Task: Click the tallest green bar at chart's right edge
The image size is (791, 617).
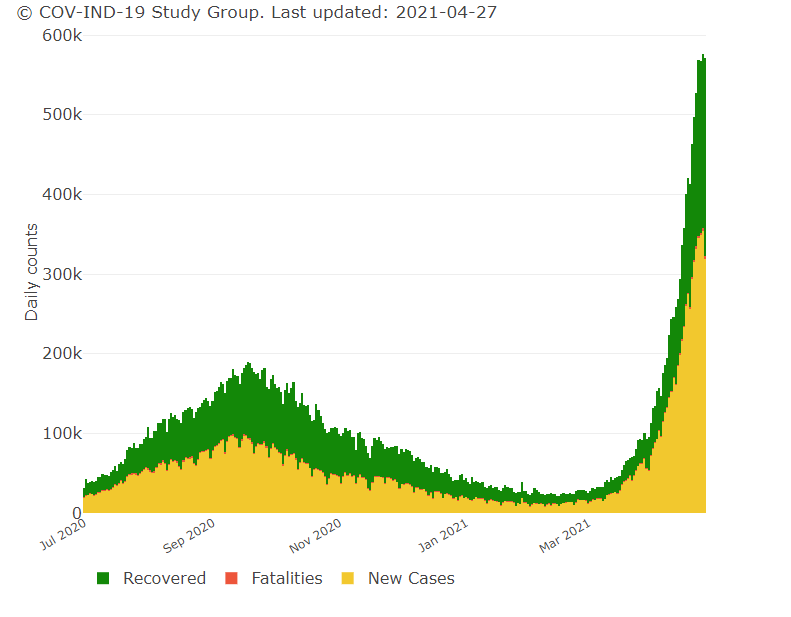Action: point(703,120)
